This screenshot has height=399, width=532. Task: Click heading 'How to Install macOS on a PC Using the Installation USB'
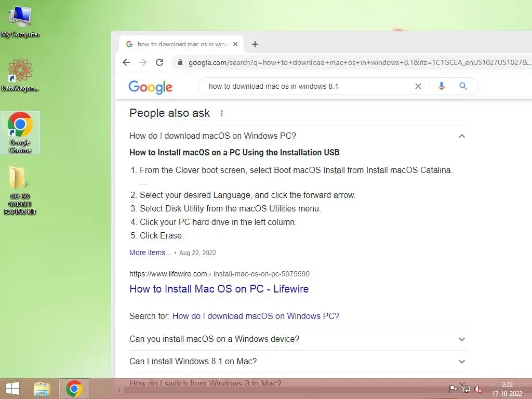tap(234, 152)
